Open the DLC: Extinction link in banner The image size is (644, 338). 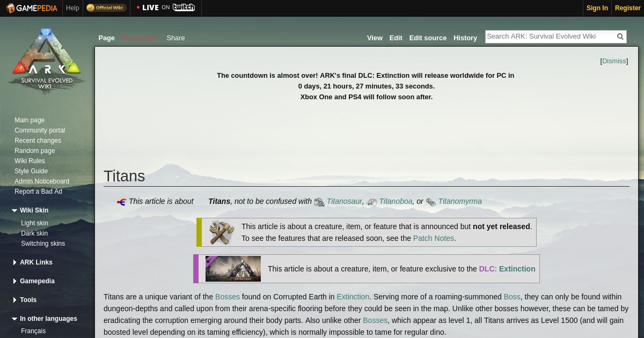point(507,269)
